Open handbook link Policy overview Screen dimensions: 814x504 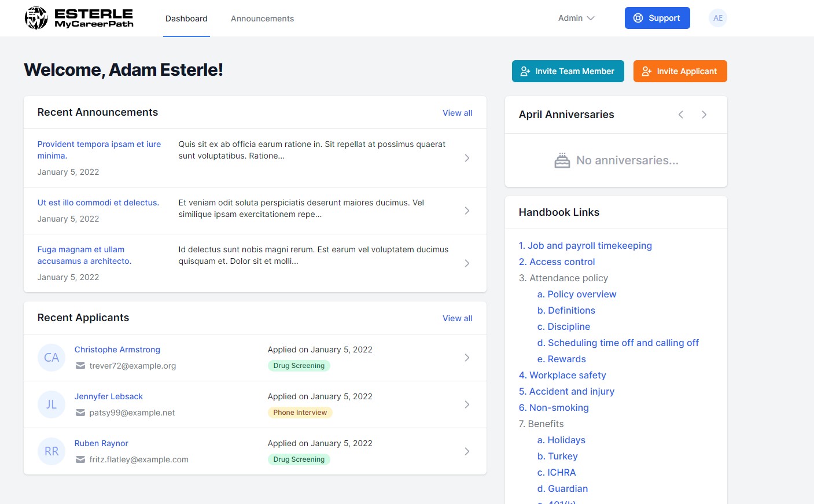577,294
